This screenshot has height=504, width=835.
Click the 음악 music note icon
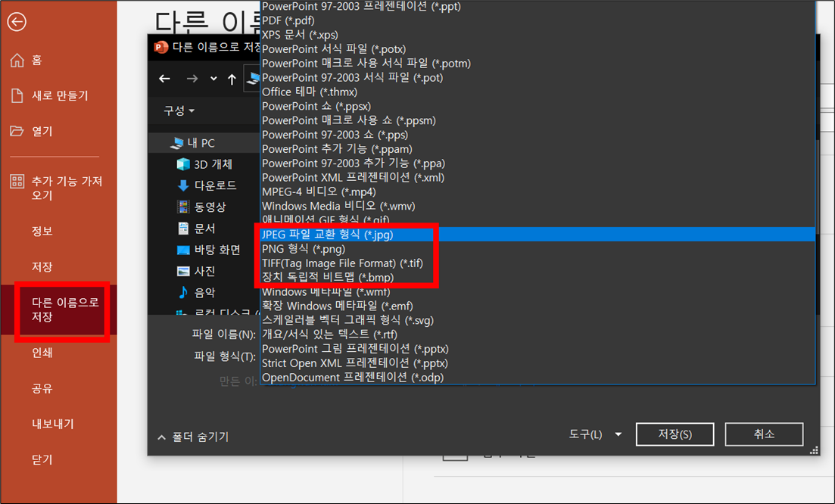coord(183,292)
